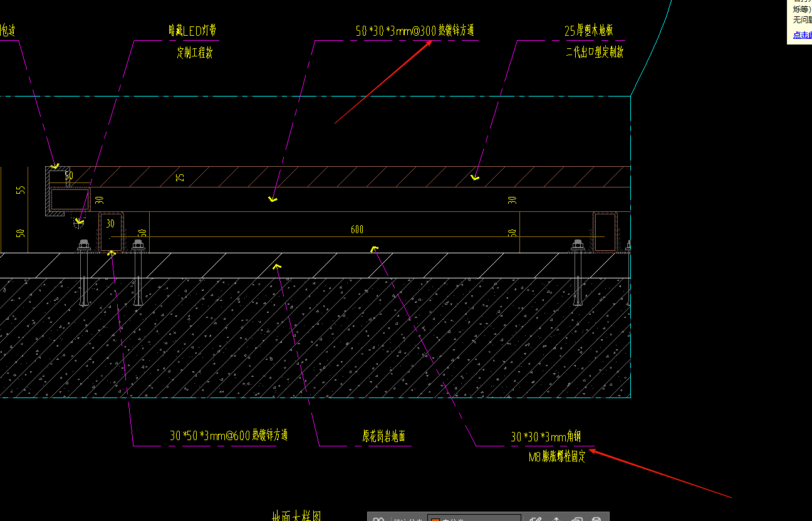Select the '原花岗岩地面' annotation text
The image size is (812, 521).
point(383,436)
